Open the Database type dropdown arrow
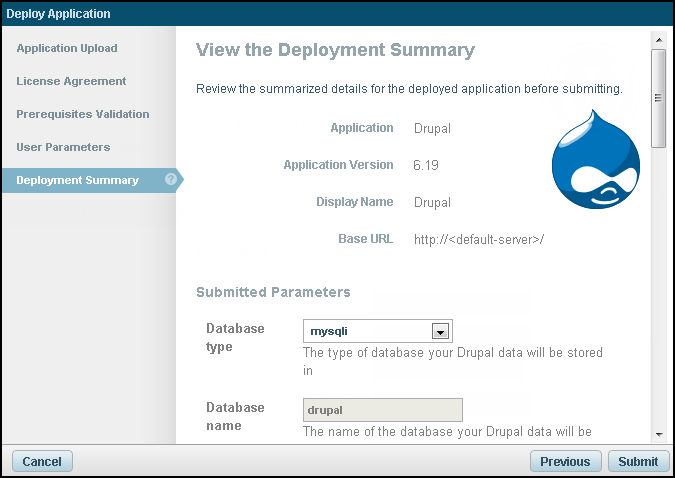Image resolution: width=675 pixels, height=478 pixels. pyautogui.click(x=438, y=331)
